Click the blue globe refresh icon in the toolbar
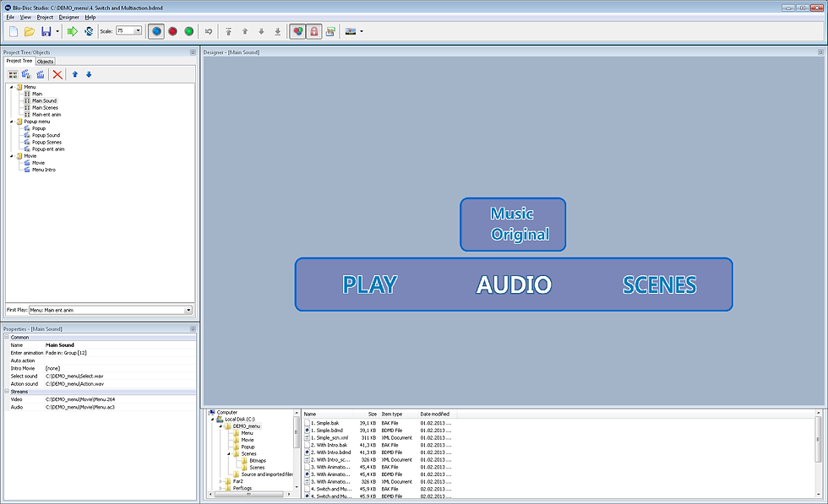 click(x=89, y=32)
